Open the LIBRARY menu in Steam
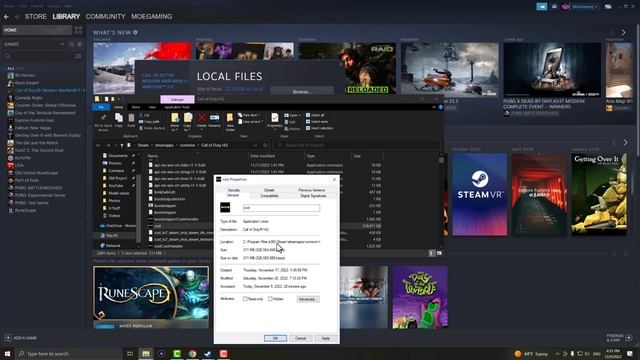 (x=66, y=16)
